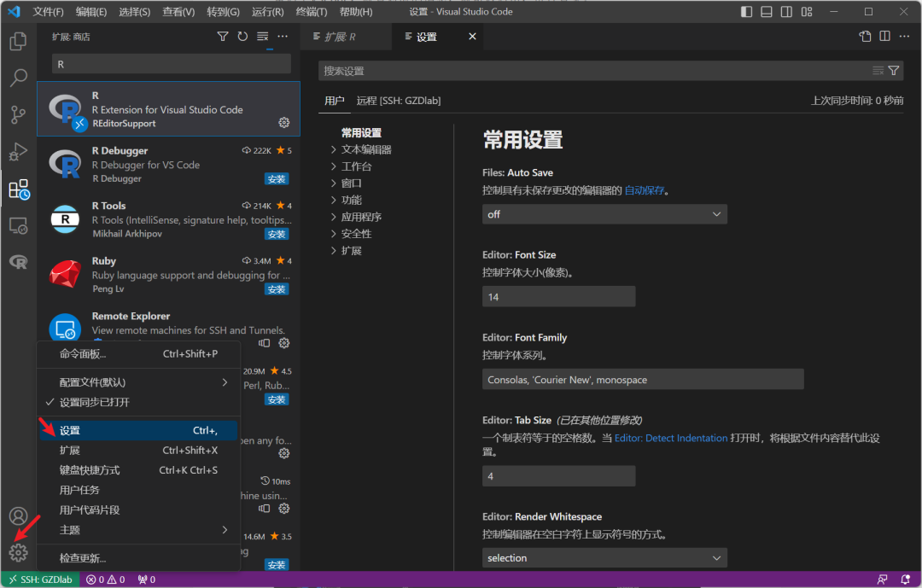Image resolution: width=922 pixels, height=588 pixels.
Task: Click the Manage gear in activity bar
Action: click(x=18, y=553)
